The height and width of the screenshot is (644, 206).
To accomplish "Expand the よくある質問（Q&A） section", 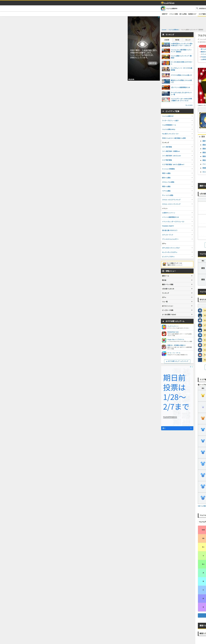I will [177, 314].
